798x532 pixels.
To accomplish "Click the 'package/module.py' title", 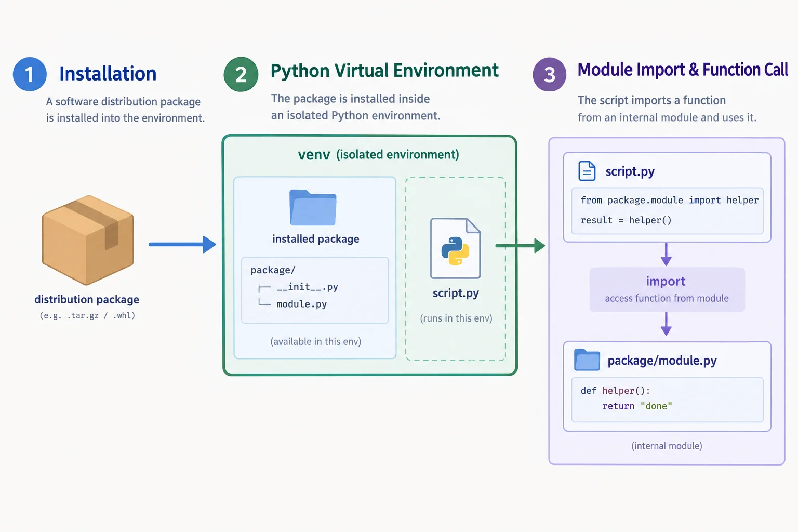I will click(662, 361).
